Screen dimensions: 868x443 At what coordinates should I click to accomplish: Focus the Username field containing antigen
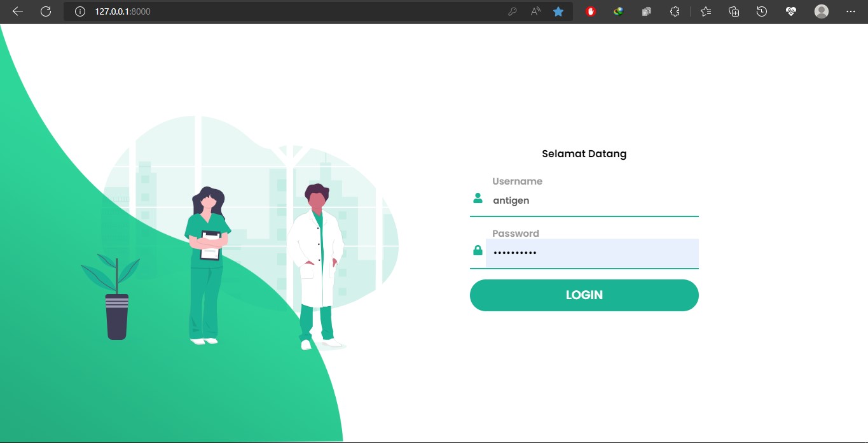[591, 200]
